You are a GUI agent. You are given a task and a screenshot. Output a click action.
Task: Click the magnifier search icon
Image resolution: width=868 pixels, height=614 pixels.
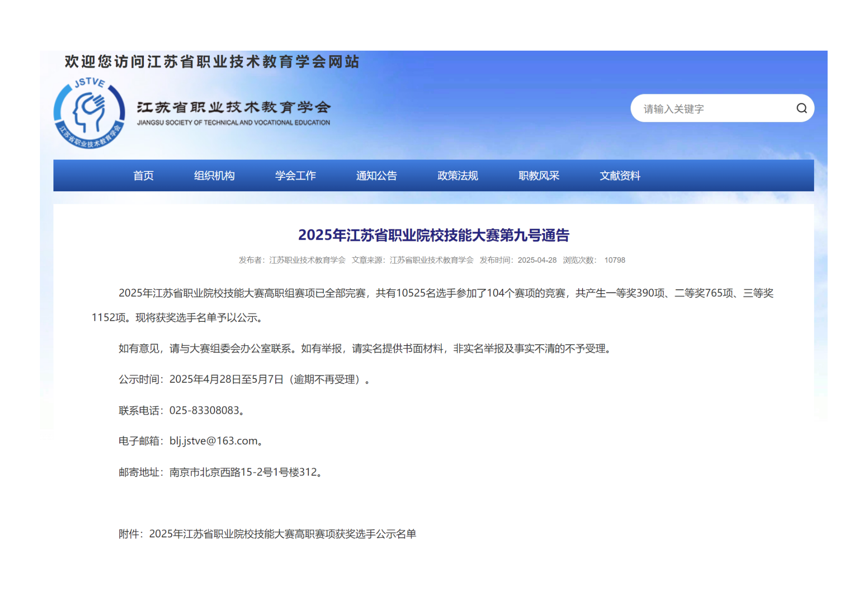tap(802, 108)
